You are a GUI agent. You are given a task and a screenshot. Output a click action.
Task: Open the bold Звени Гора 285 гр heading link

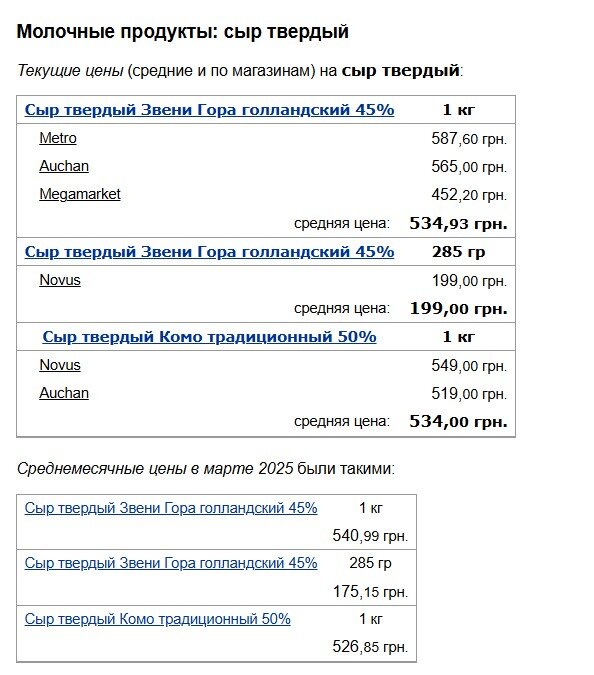pos(209,252)
